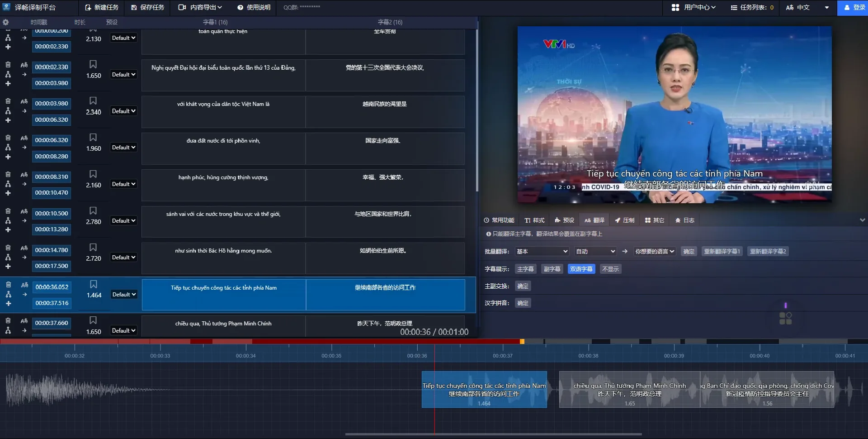Switch to the 其它 tab
The height and width of the screenshot is (439, 868).
pyautogui.click(x=655, y=220)
